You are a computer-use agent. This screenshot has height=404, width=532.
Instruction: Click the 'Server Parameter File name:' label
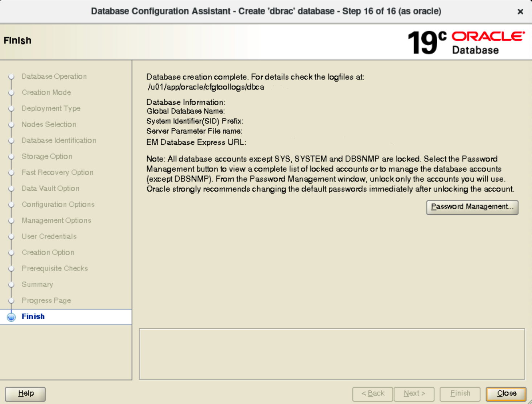[x=194, y=131]
